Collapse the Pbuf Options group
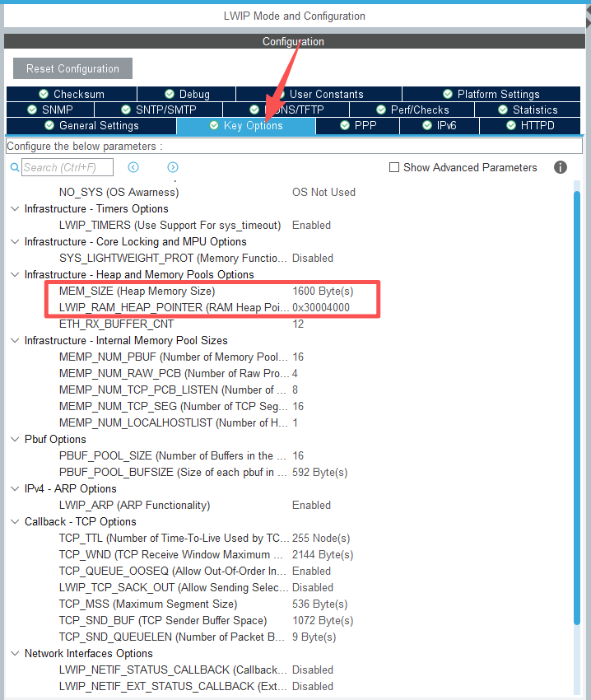 coord(15,439)
